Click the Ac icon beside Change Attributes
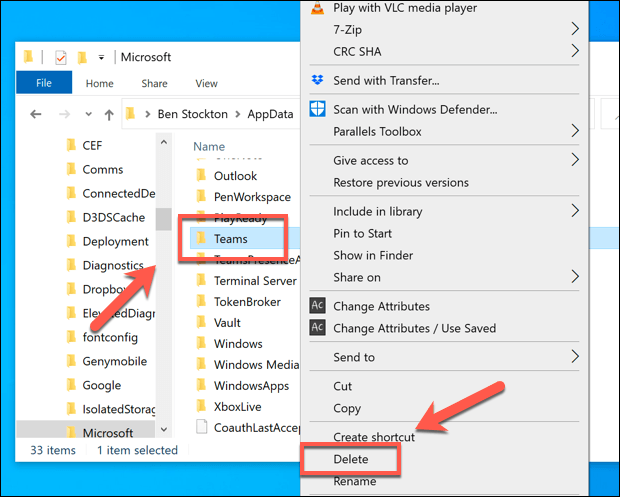This screenshot has height=497, width=620. coord(318,306)
